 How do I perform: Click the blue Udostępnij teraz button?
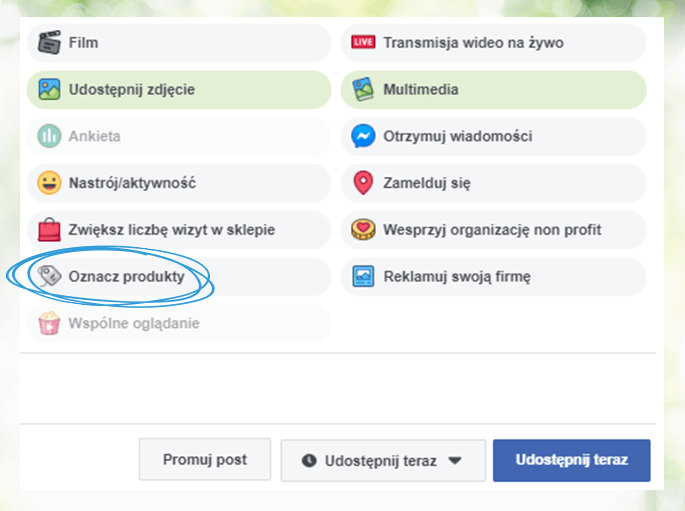[x=571, y=460]
